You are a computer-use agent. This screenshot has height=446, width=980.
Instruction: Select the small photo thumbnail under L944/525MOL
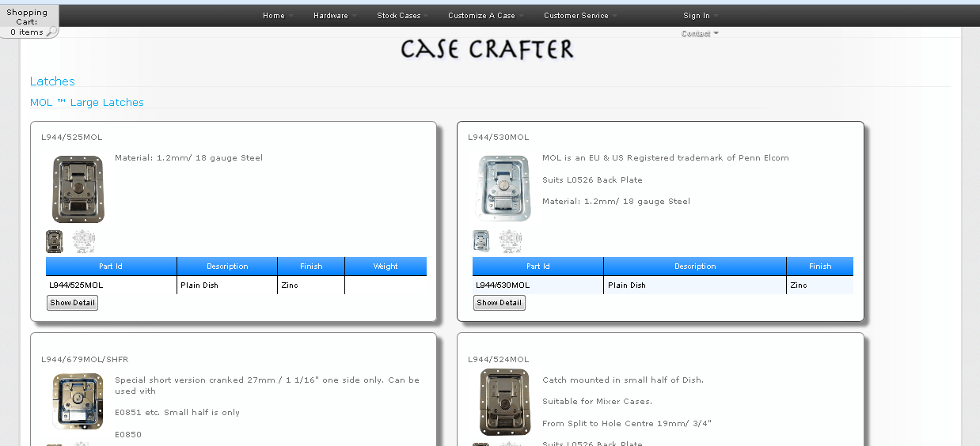tap(55, 241)
